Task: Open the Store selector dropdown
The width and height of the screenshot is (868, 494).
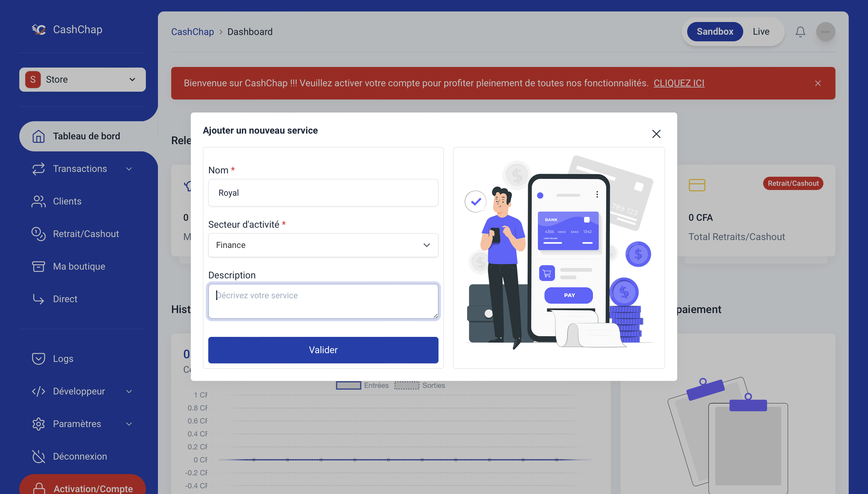Action: coord(82,79)
